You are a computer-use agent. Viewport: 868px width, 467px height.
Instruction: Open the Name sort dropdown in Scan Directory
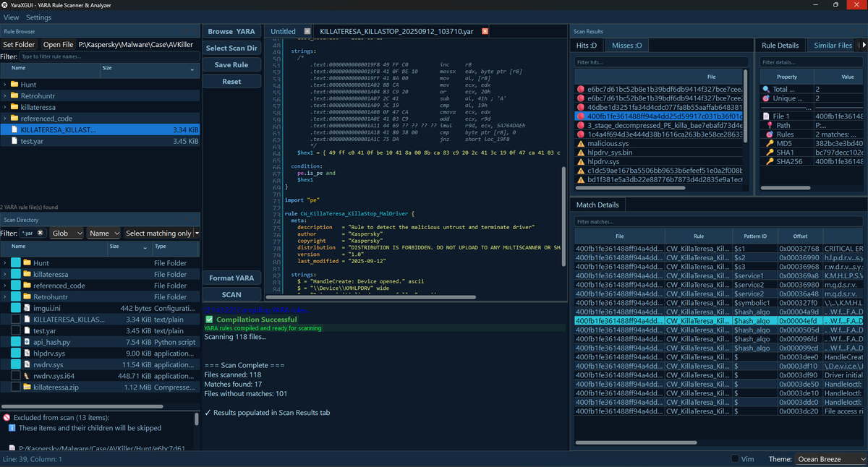103,233
